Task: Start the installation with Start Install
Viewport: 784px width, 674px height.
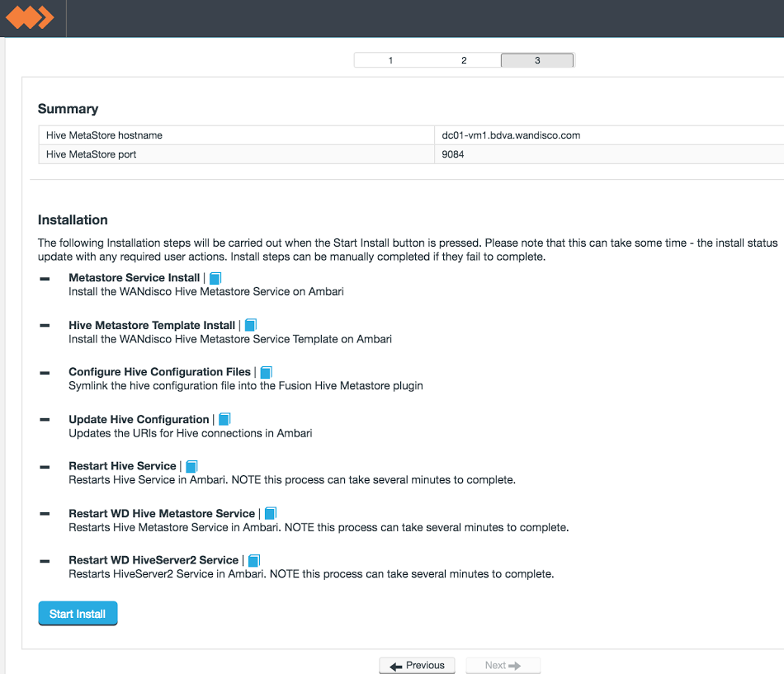Action: (x=78, y=614)
